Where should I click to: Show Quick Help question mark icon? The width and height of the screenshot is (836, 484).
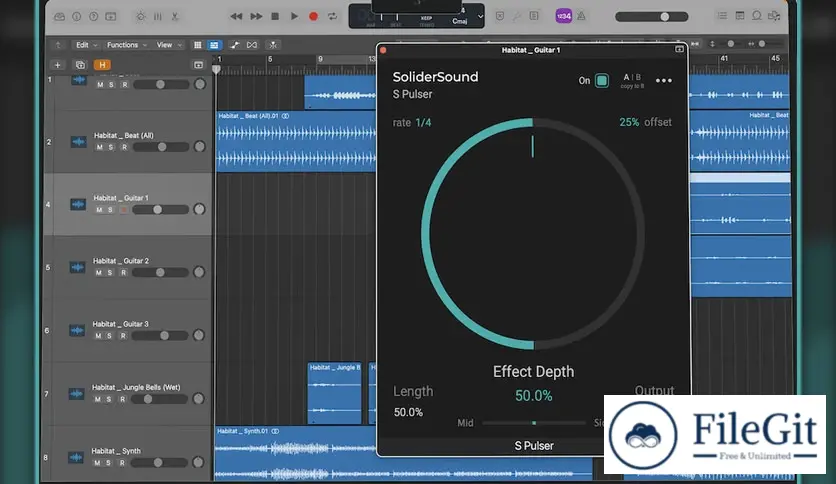point(93,17)
